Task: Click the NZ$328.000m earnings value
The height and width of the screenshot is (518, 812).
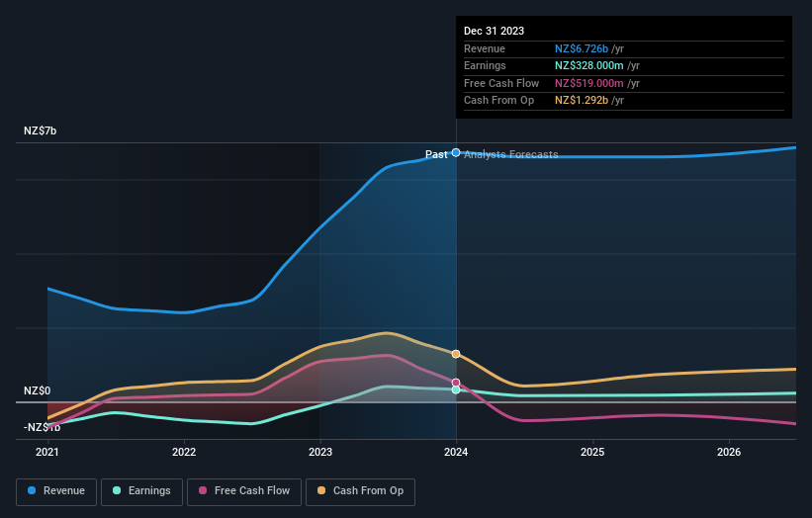Action: [x=589, y=65]
